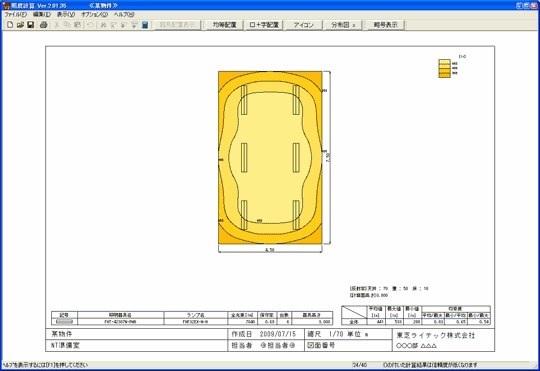
Task: Click the Copy icon
Action: 67,25
